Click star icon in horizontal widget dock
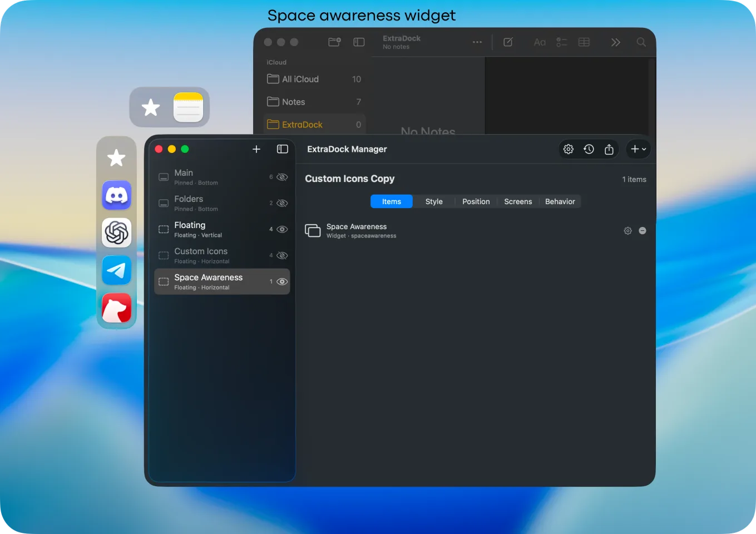Screen dimensions: 756x534 pos(151,107)
